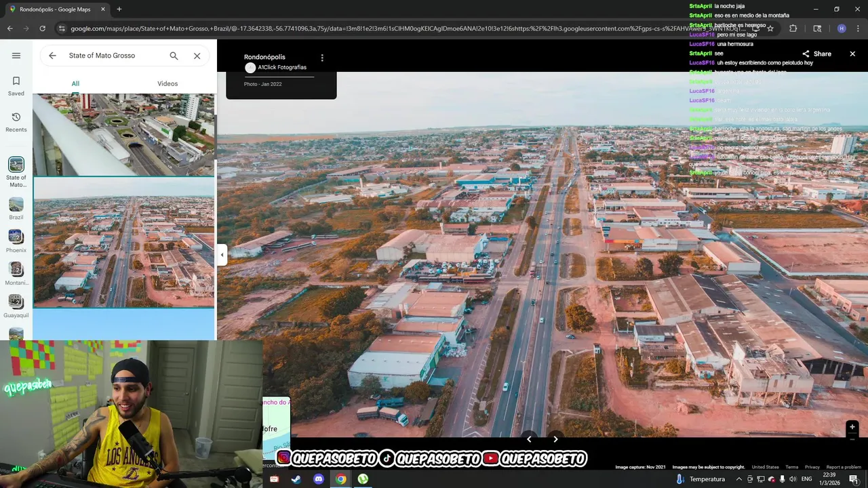868x488 pixels.
Task: Open the Terms link
Action: [792, 467]
